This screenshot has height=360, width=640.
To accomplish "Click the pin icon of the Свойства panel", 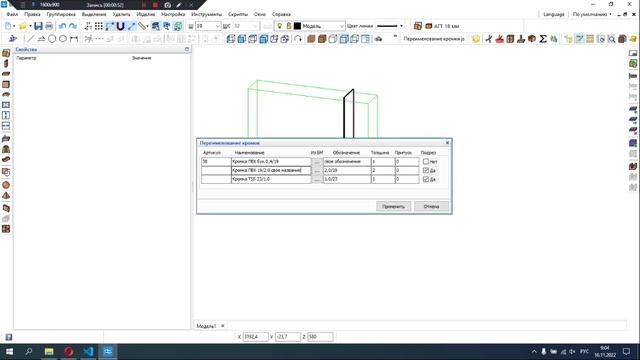I will coord(187,49).
